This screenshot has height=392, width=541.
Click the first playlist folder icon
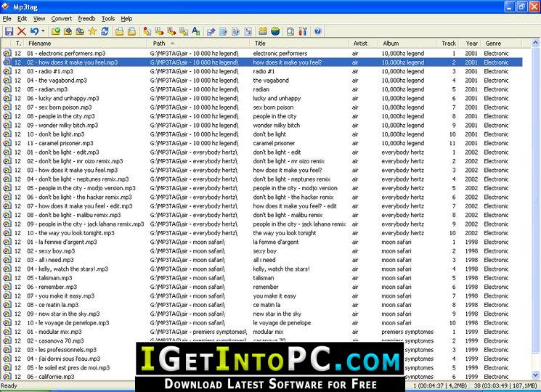click(x=119, y=31)
